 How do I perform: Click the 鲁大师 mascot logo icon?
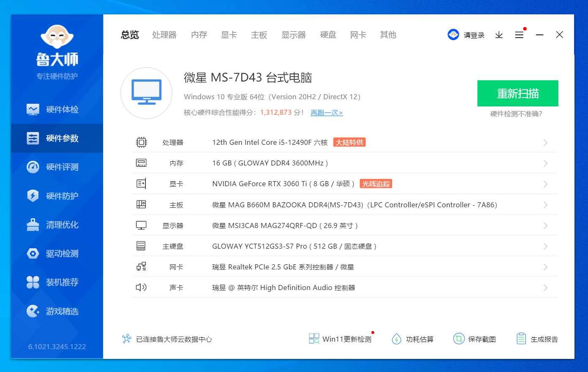point(57,37)
